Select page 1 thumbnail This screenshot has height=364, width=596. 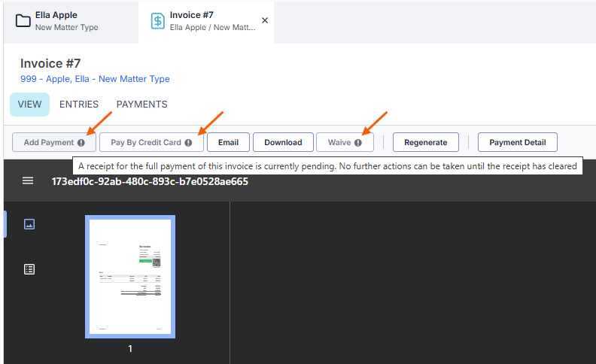coord(130,277)
